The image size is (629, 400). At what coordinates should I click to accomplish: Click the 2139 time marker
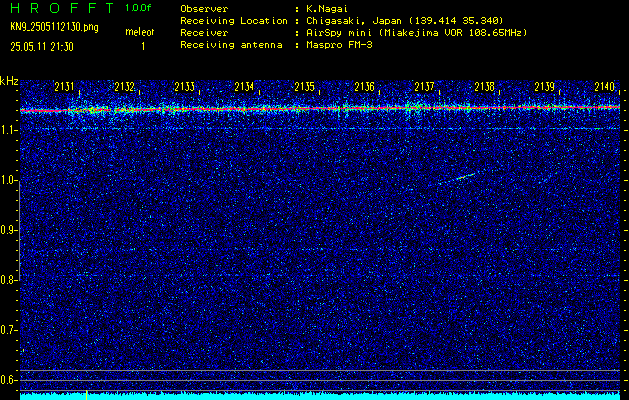pyautogui.click(x=545, y=87)
